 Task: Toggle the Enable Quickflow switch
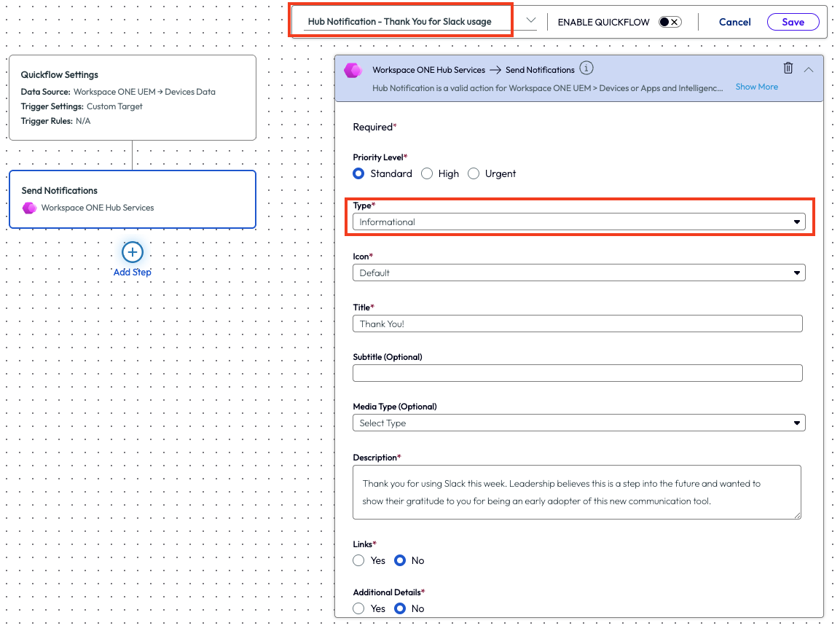tap(670, 22)
